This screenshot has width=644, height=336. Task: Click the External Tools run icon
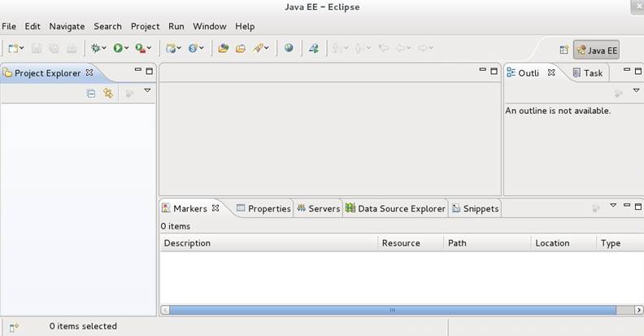point(141,49)
